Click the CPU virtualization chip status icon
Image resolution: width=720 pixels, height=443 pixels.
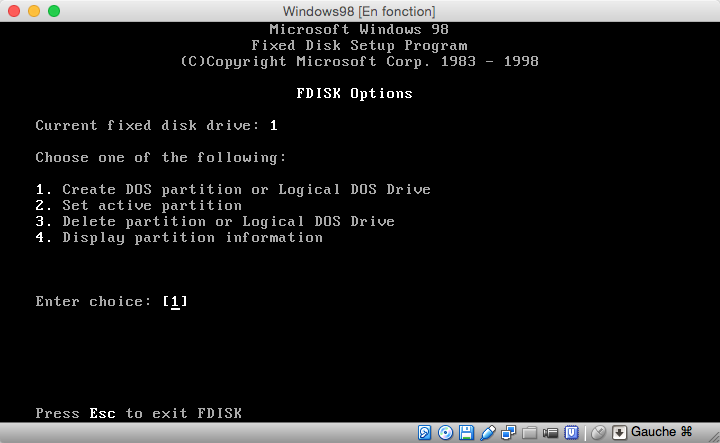click(571, 432)
